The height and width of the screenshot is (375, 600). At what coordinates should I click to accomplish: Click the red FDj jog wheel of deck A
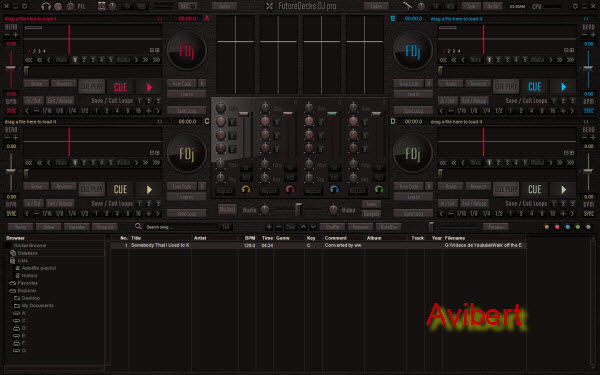coord(187,50)
